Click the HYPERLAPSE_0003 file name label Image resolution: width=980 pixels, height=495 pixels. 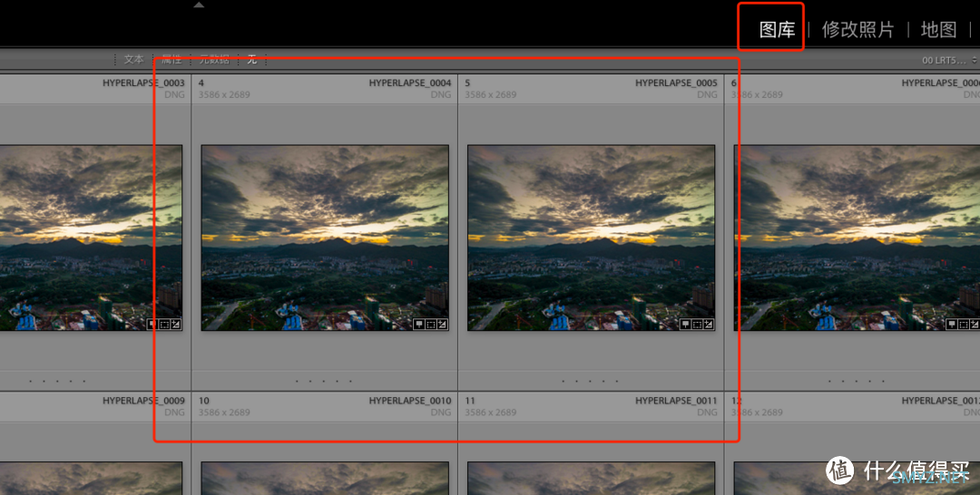coord(143,83)
